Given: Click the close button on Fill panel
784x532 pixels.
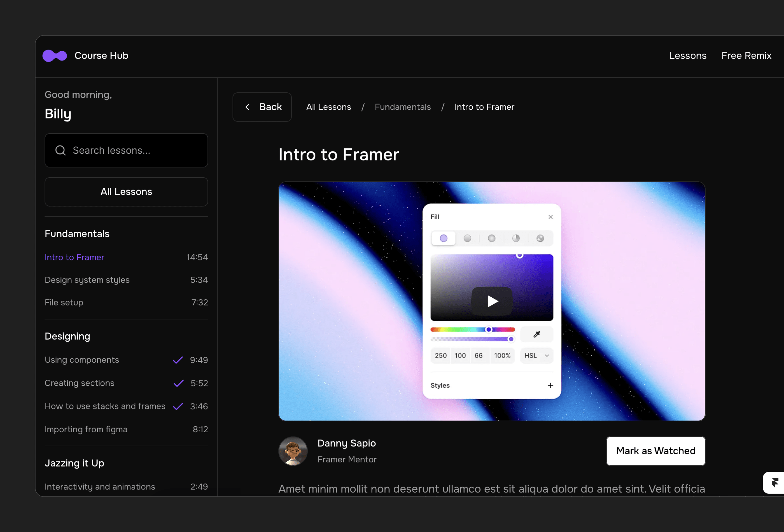Looking at the screenshot, I should tap(551, 217).
